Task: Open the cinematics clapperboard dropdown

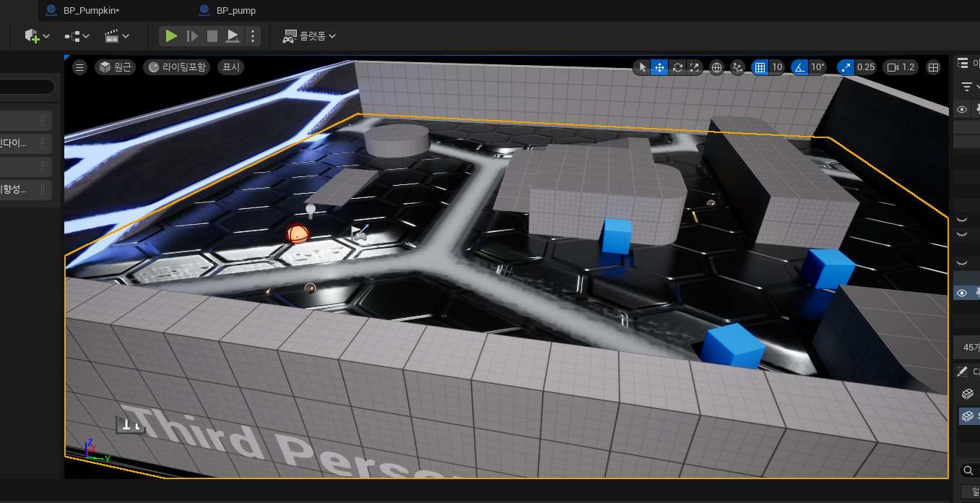Action: click(117, 35)
